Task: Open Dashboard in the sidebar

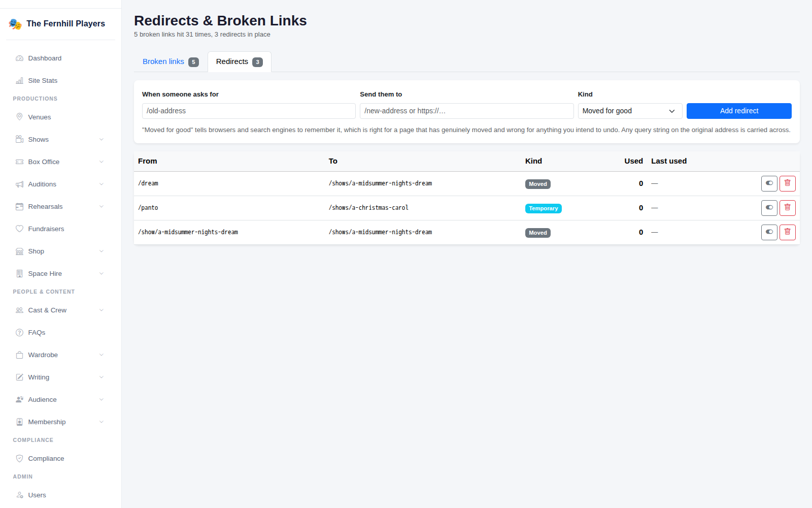Action: (60, 58)
